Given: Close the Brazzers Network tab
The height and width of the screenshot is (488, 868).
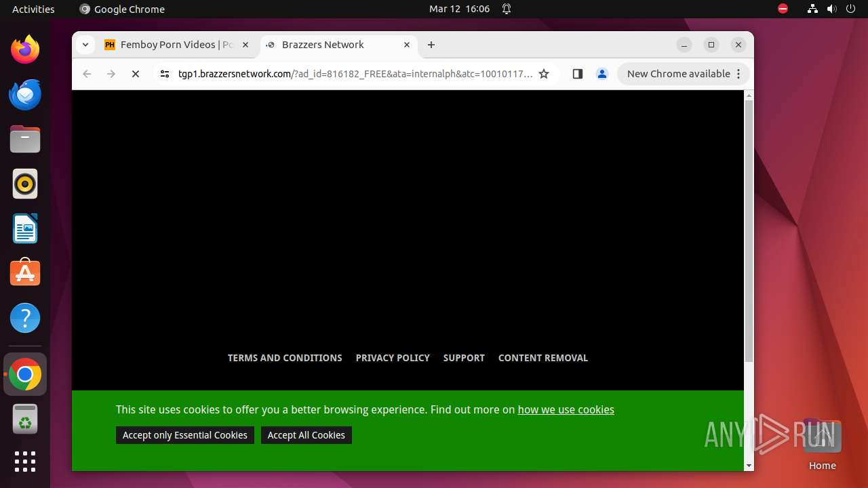Looking at the screenshot, I should click(407, 45).
